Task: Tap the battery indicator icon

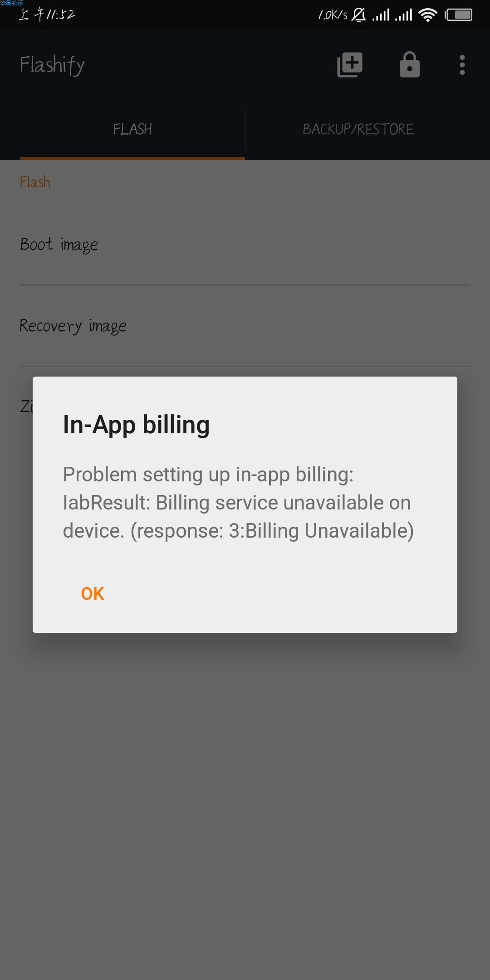Action: pyautogui.click(x=459, y=15)
